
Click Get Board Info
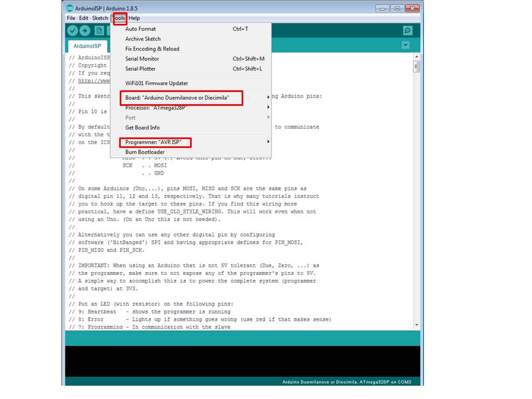point(191,127)
